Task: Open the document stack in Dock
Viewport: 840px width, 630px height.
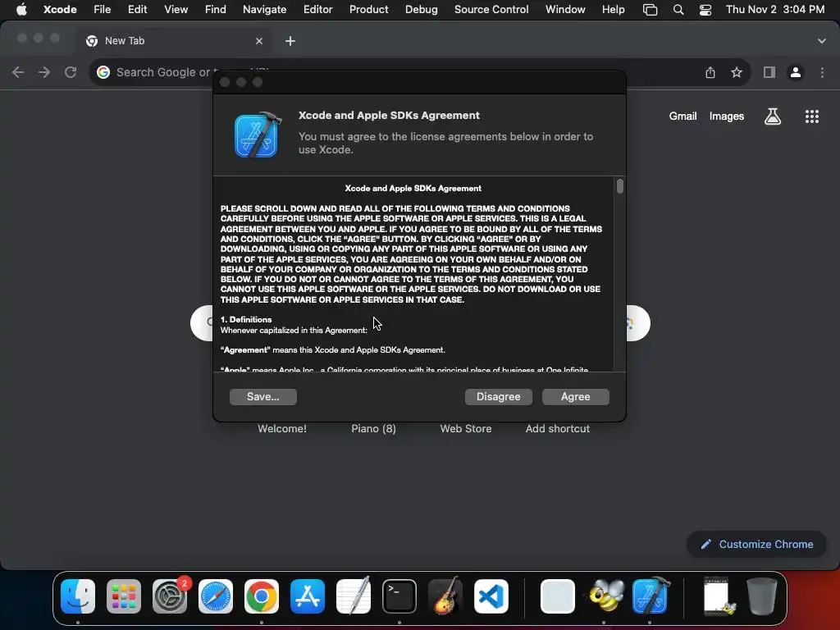Action: [x=718, y=596]
